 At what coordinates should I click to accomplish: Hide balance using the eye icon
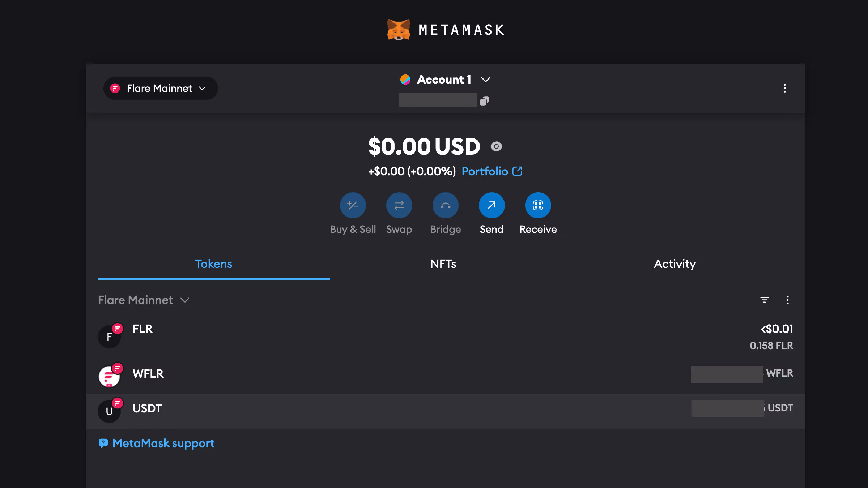point(496,146)
